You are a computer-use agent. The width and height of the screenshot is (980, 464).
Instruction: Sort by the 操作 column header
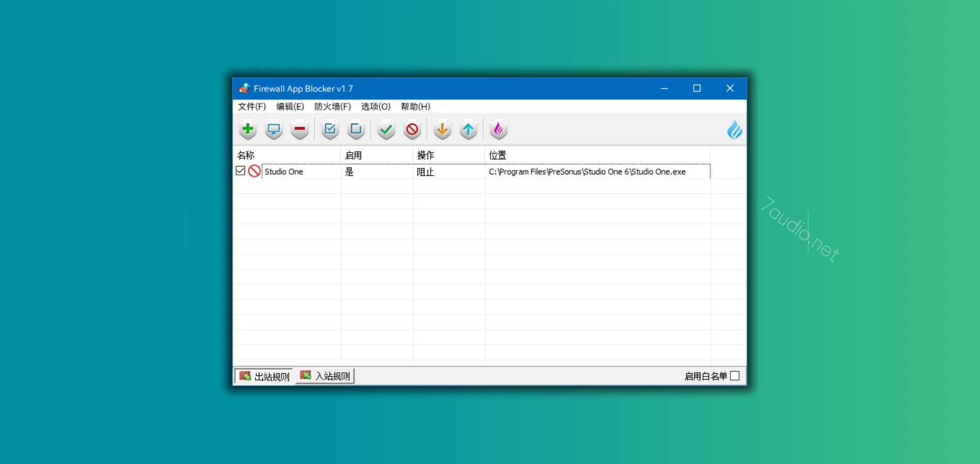pos(449,155)
